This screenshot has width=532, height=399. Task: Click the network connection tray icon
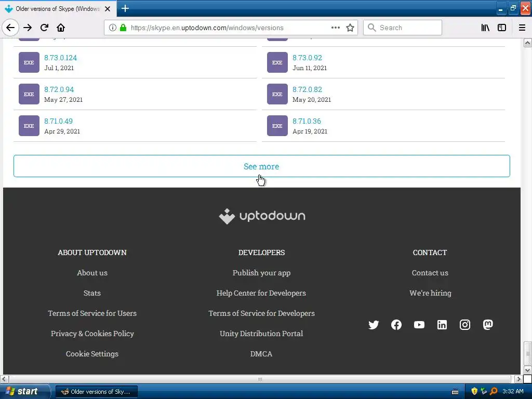tap(484, 391)
